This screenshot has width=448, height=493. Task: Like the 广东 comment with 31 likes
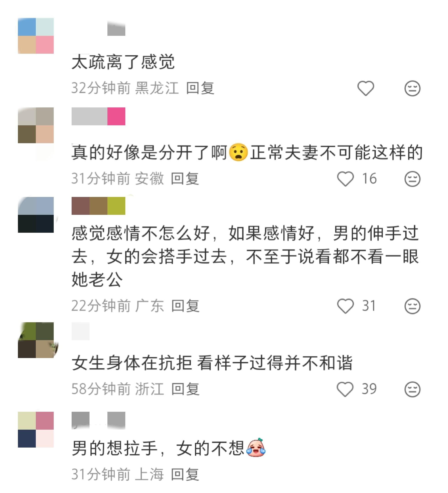(345, 306)
